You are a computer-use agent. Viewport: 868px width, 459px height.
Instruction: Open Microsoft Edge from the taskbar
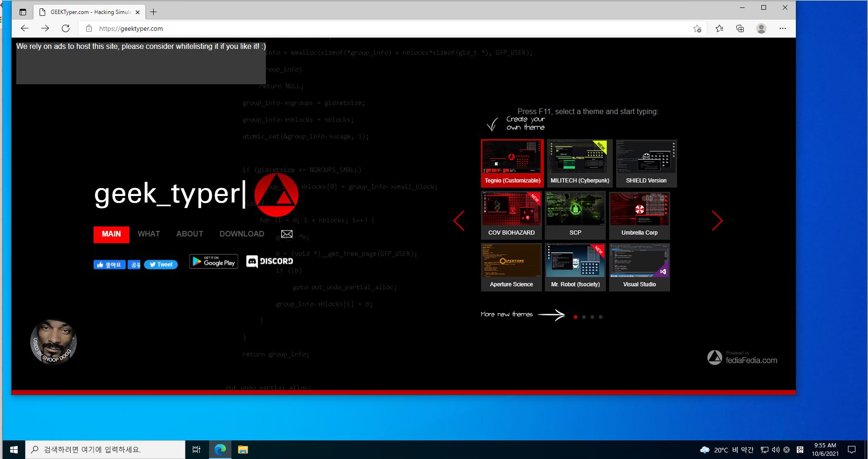pyautogui.click(x=220, y=450)
